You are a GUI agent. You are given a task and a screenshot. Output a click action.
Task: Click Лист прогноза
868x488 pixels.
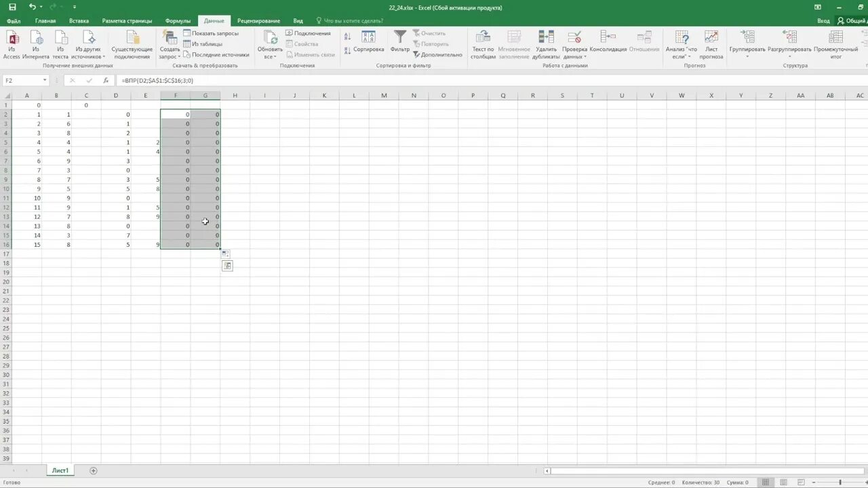click(x=711, y=45)
